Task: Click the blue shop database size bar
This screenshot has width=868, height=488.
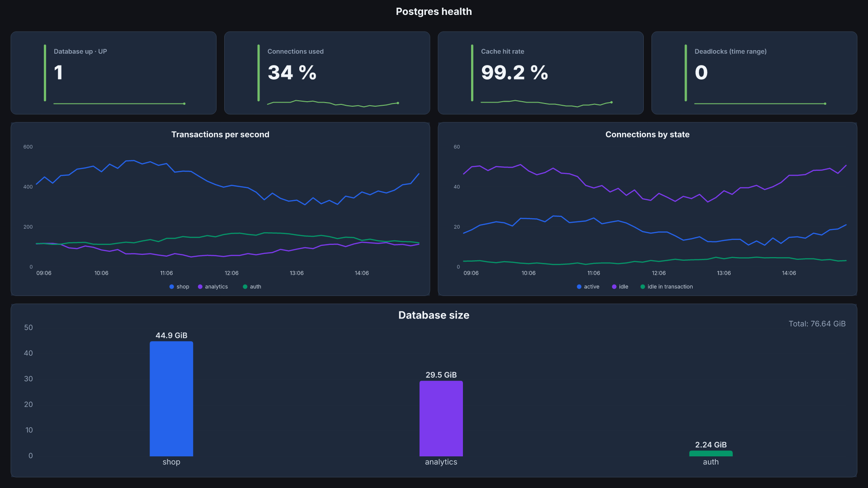Action: click(171, 399)
